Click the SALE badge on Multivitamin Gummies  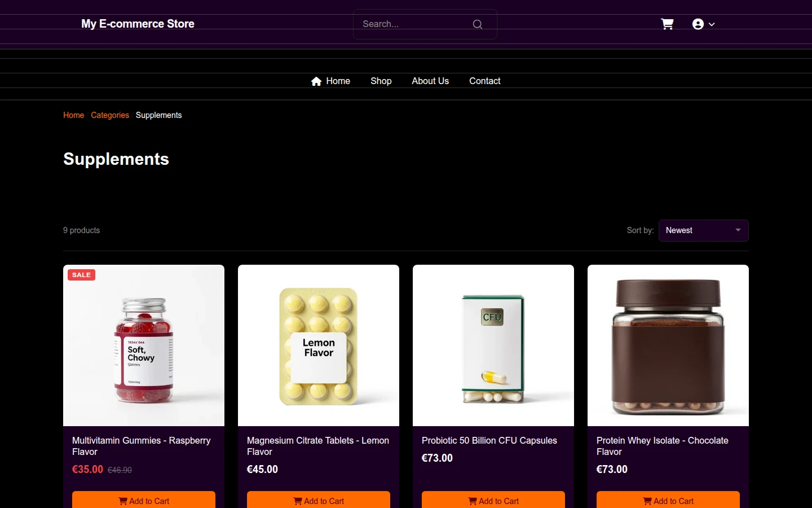[x=81, y=275]
